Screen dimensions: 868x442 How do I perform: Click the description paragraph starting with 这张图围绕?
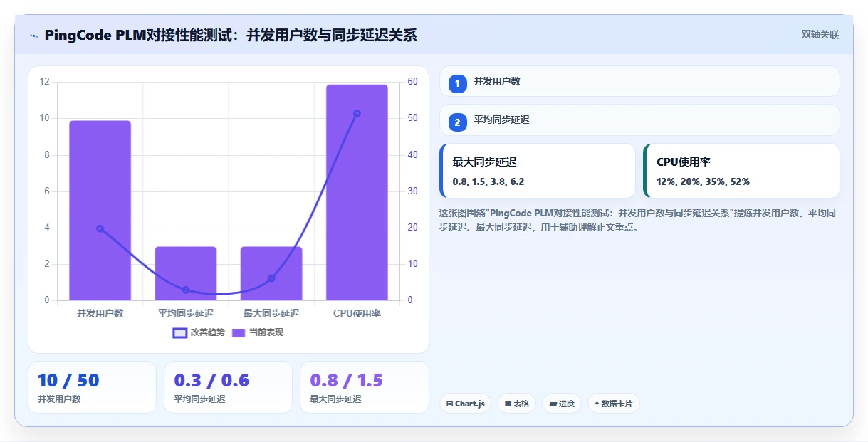click(x=637, y=220)
